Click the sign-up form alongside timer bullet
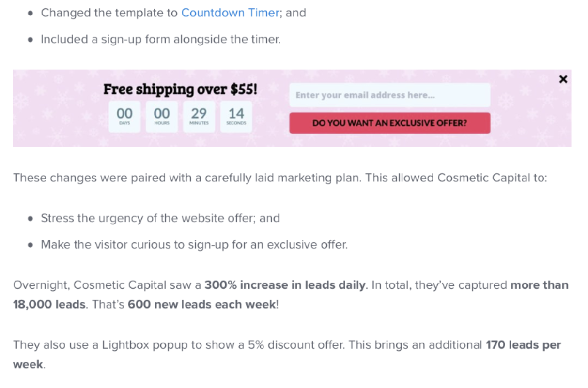Image resolution: width=588 pixels, height=388 pixels. 160,39
